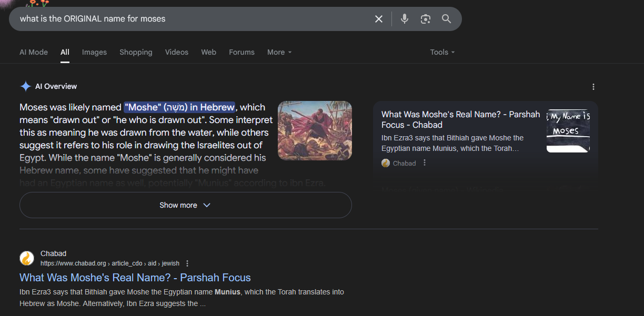Open the Shopping tab
Screen dimensions: 644x316
click(136, 52)
